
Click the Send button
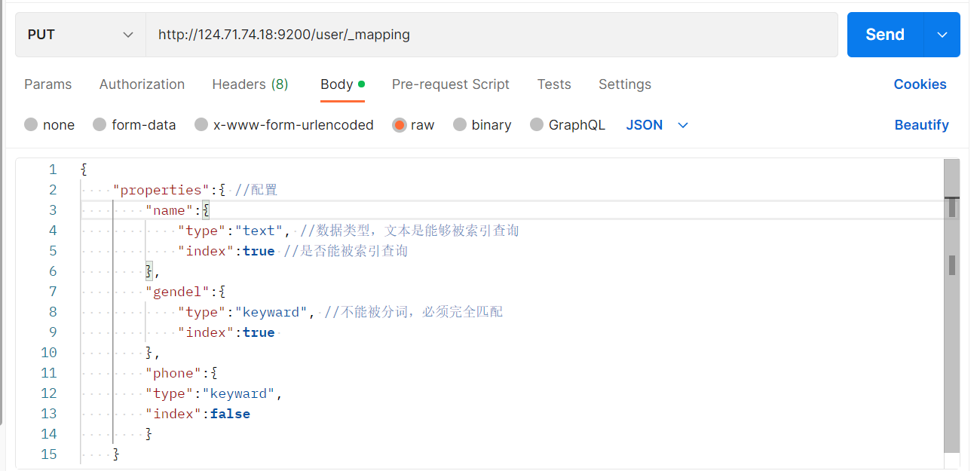(x=884, y=34)
